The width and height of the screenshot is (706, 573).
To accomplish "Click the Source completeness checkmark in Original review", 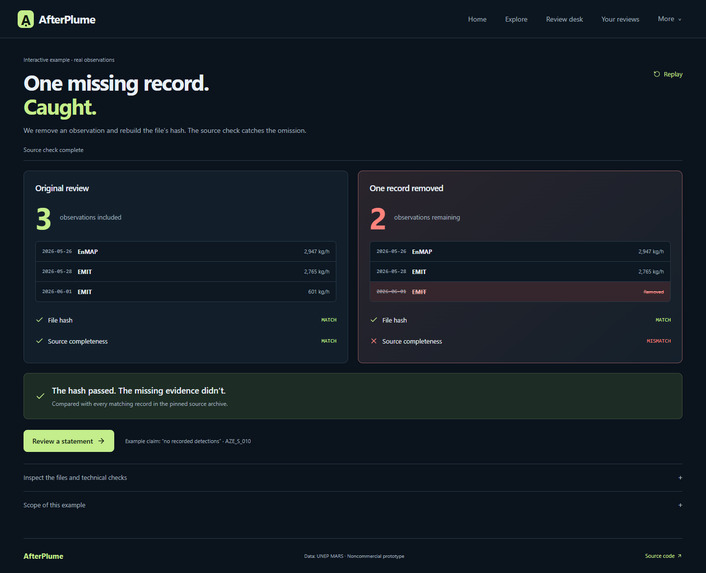I will click(39, 341).
